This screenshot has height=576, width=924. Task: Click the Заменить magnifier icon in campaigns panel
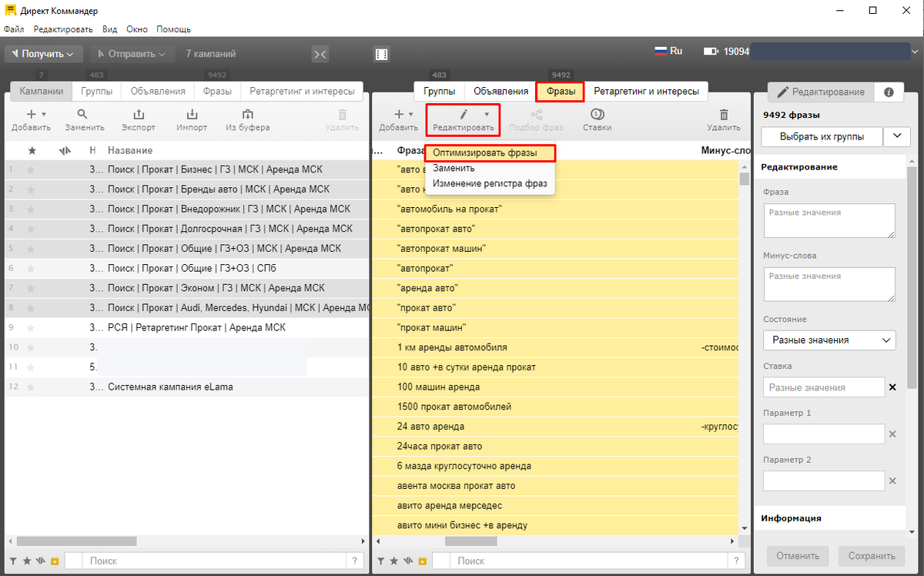point(82,114)
